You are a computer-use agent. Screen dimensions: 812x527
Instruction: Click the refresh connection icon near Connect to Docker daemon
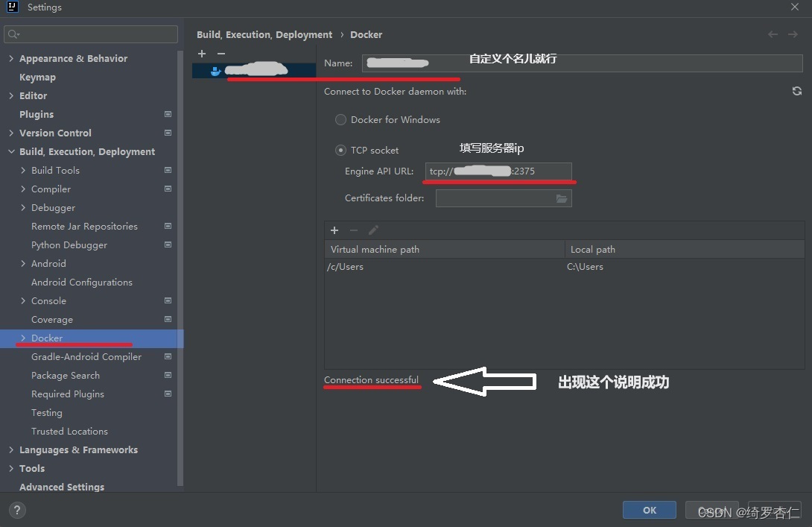point(796,90)
